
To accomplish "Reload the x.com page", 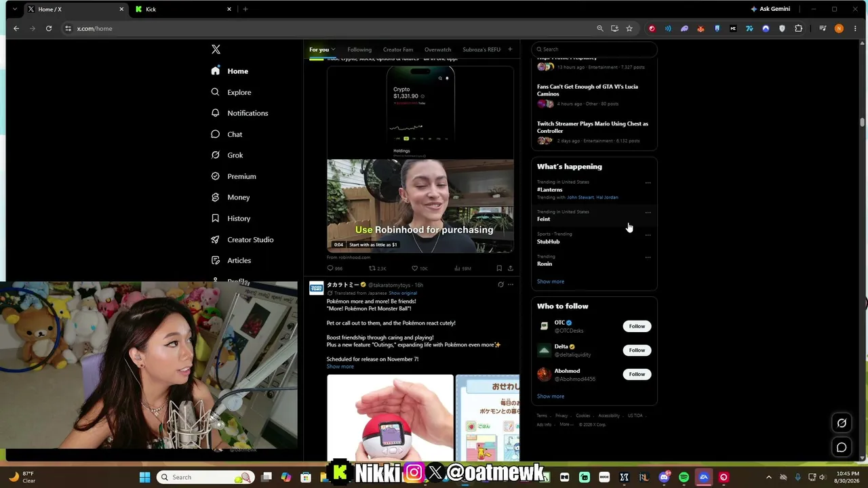I will [x=49, y=28].
